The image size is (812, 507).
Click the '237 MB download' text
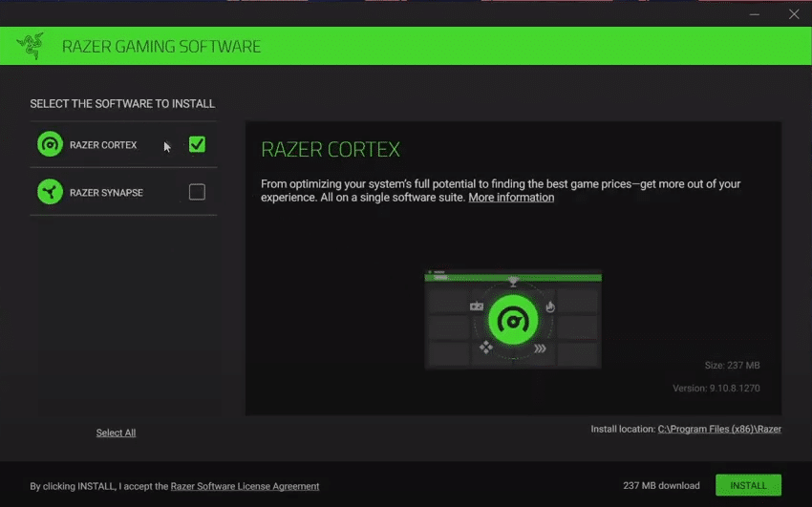[661, 486]
